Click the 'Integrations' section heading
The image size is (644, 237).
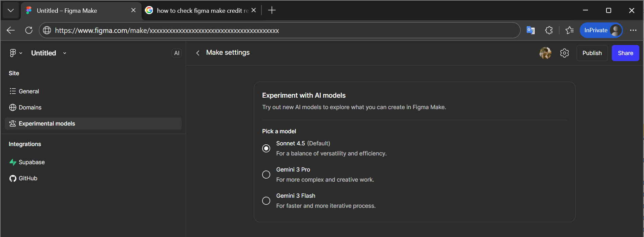pos(25,144)
